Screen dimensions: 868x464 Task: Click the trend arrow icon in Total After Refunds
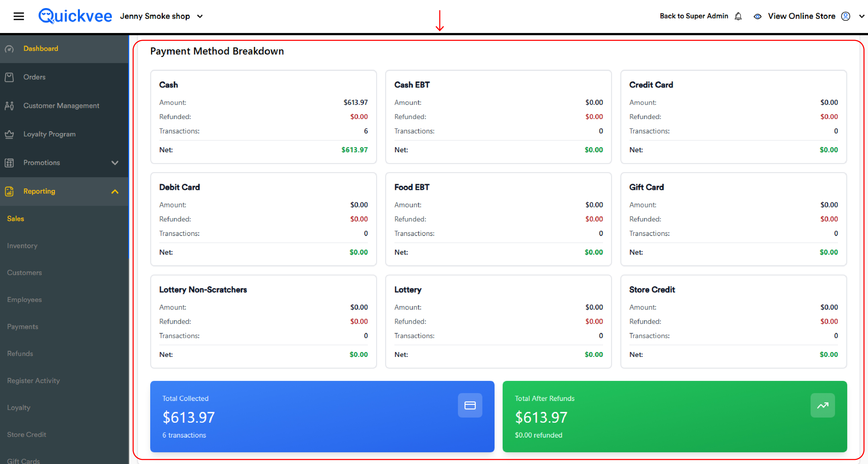(823, 405)
